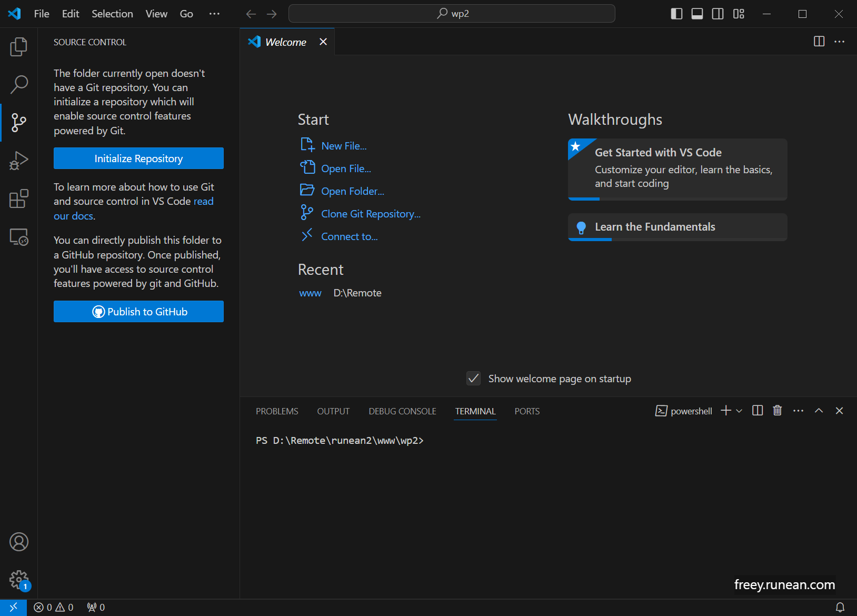This screenshot has width=857, height=616.
Task: Open the Manage gear icon
Action: [19, 580]
